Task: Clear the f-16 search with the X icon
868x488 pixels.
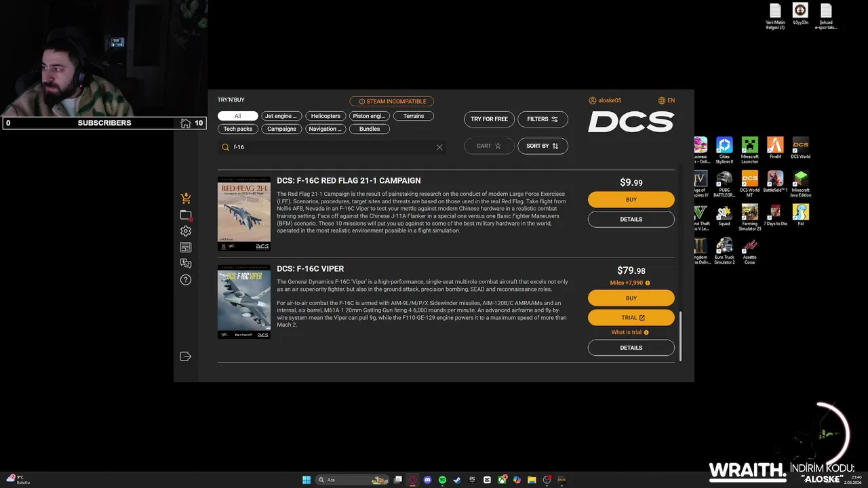Action: (x=439, y=147)
